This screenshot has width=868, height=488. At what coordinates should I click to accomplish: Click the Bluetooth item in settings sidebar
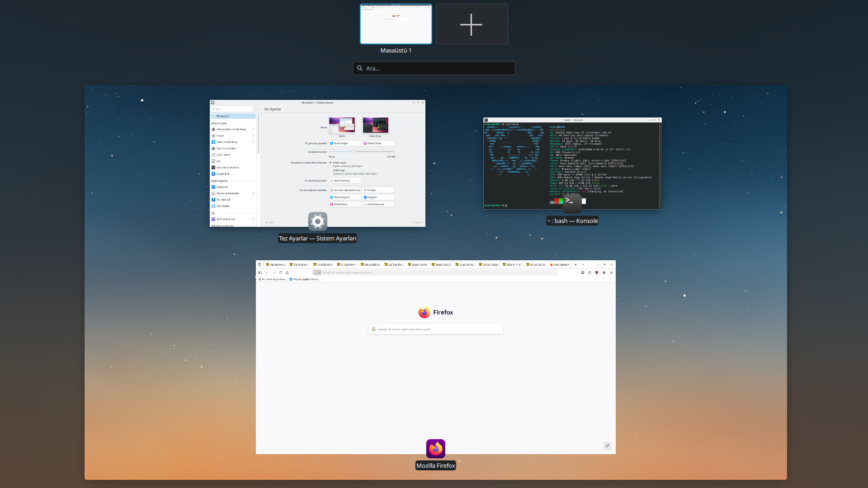click(x=222, y=187)
